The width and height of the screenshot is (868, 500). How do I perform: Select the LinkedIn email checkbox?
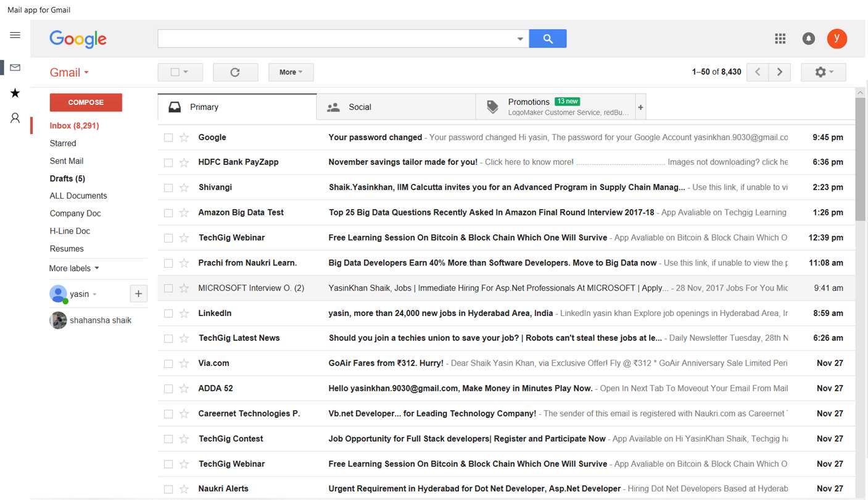[x=168, y=314]
